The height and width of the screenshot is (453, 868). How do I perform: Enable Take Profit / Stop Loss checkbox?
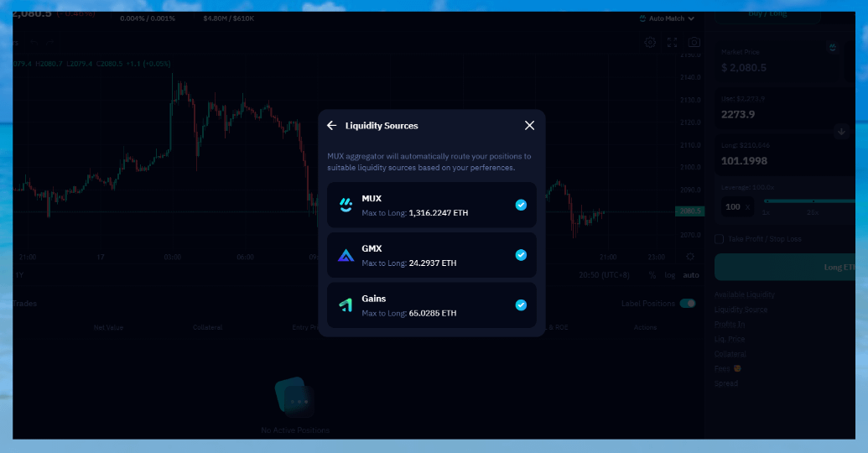(x=719, y=239)
